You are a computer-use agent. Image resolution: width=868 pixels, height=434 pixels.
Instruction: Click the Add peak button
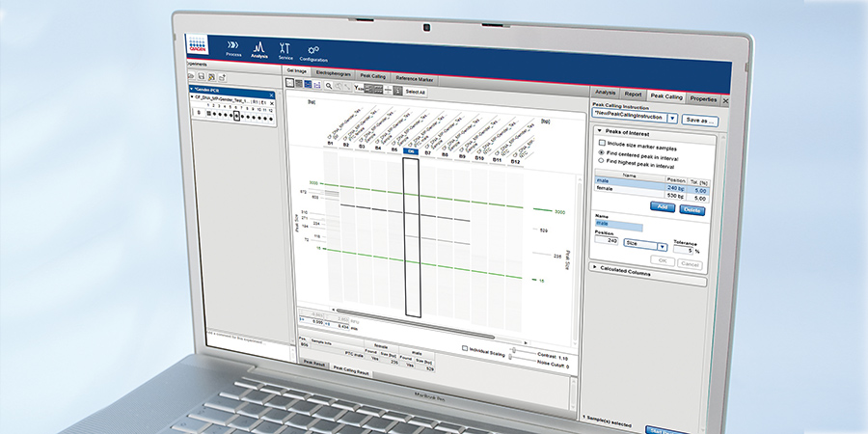[x=663, y=206]
